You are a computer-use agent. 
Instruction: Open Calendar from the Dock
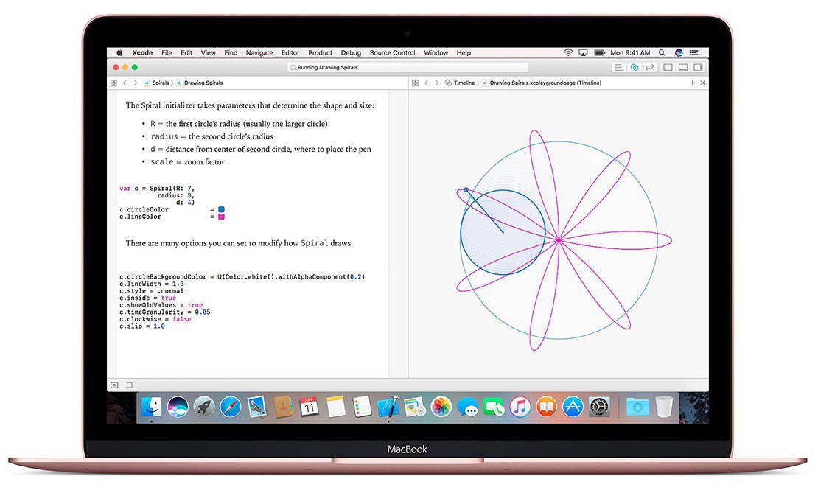click(309, 407)
